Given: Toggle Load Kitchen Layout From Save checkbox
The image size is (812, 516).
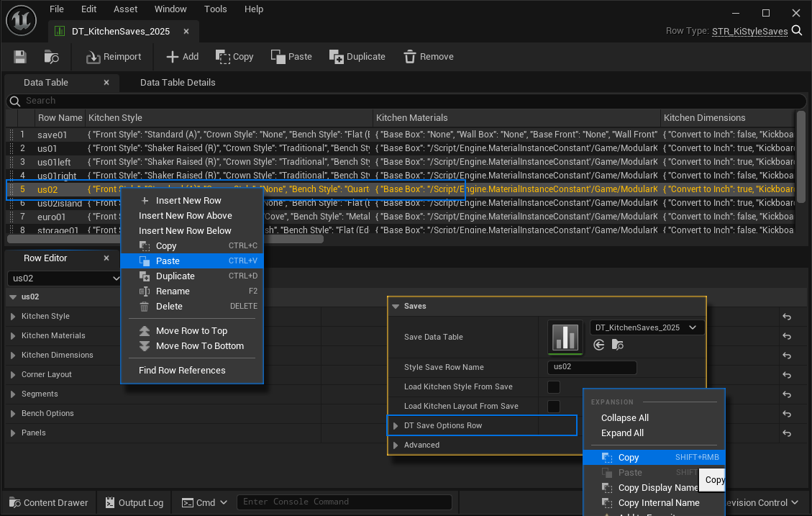Looking at the screenshot, I should click(554, 407).
